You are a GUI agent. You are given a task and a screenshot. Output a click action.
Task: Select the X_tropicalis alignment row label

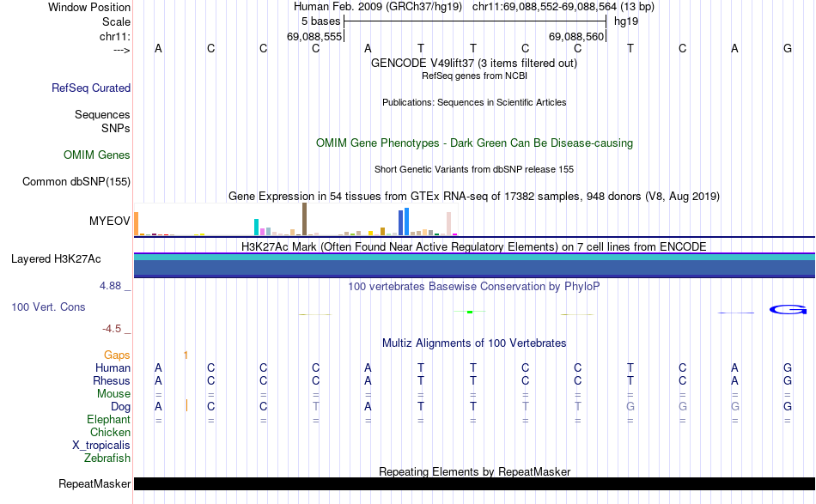click(101, 446)
